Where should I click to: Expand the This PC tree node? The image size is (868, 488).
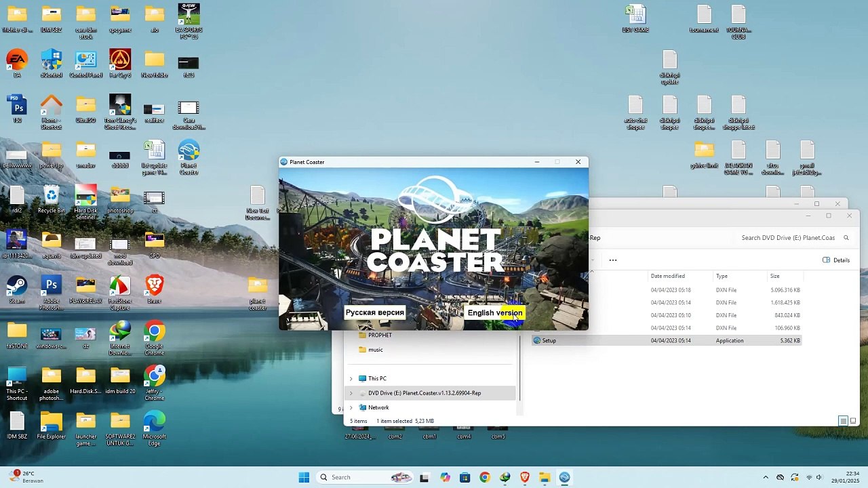pos(351,379)
